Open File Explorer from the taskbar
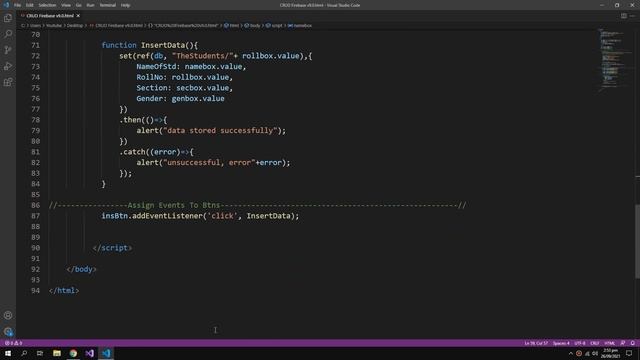Image resolution: width=640 pixels, height=360 pixels. click(x=57, y=353)
